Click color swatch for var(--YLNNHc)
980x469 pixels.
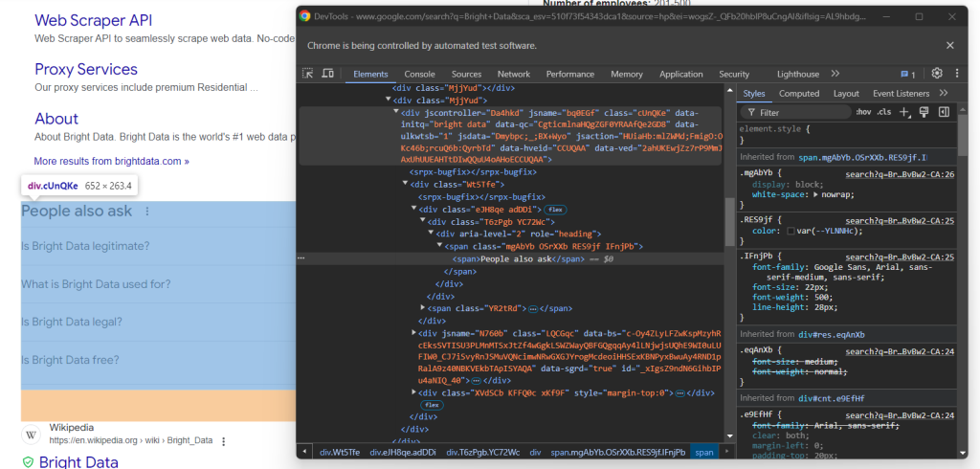(791, 231)
